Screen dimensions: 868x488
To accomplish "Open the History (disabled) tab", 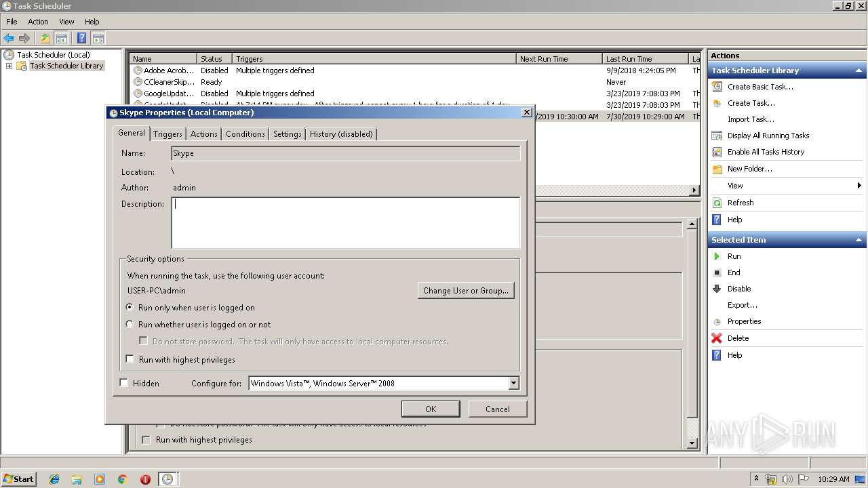I will (341, 134).
